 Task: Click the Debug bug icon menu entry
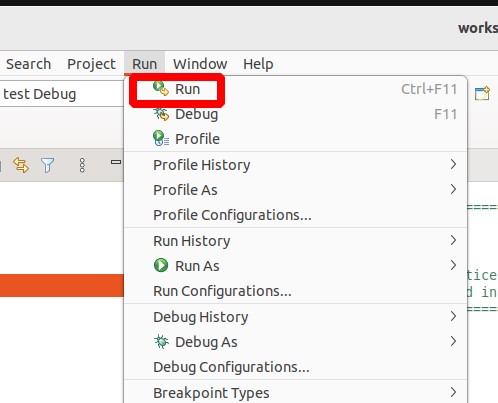coord(161,114)
